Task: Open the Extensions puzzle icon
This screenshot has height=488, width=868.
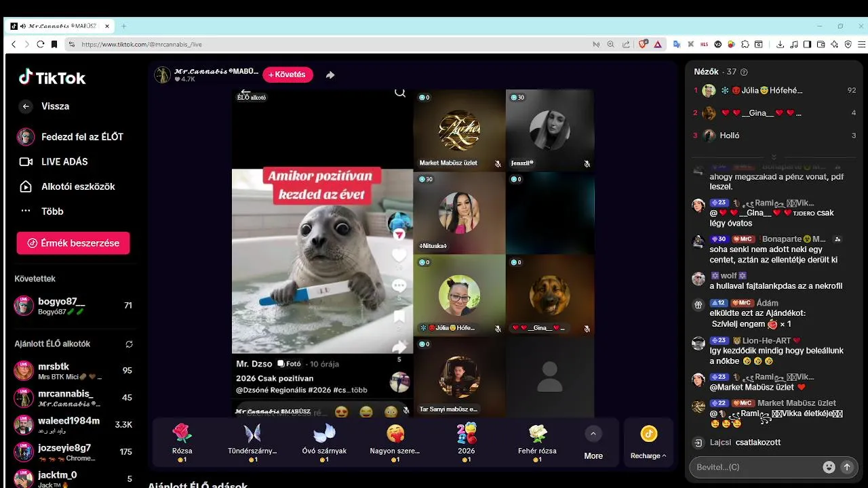Action: (x=745, y=44)
